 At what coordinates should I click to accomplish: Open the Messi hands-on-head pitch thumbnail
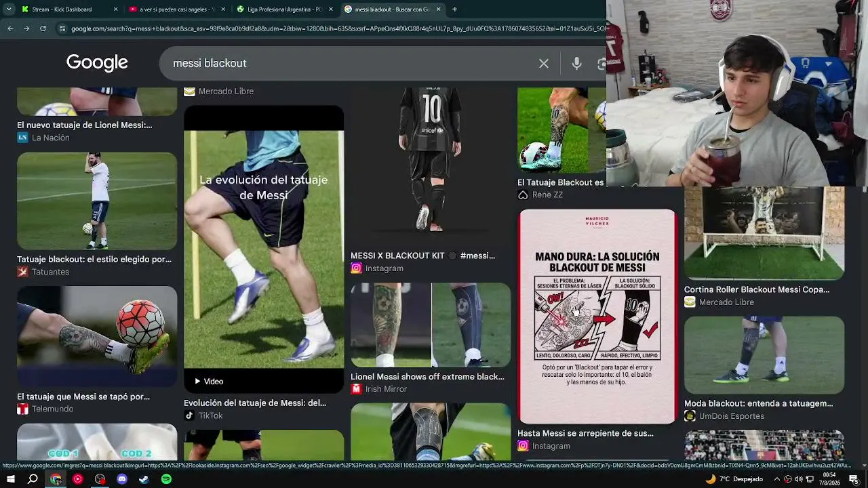click(x=97, y=201)
